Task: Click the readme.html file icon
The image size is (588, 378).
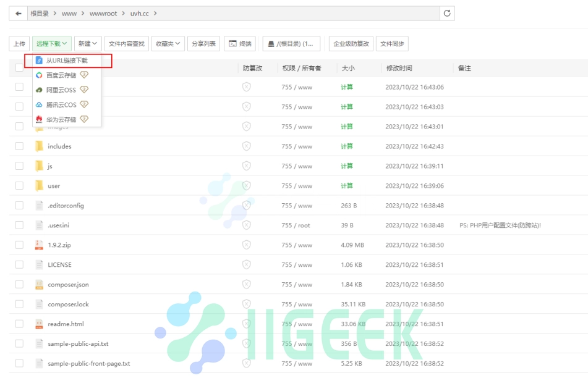Action: point(39,324)
